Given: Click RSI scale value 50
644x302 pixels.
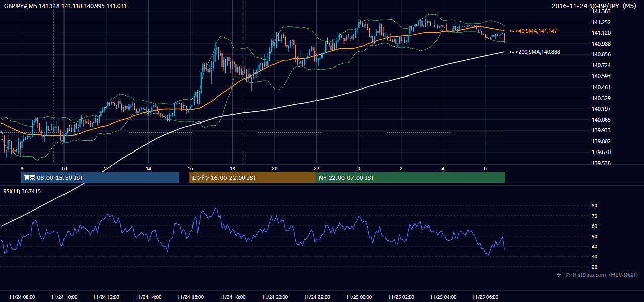Looking at the screenshot, I should [x=594, y=236].
